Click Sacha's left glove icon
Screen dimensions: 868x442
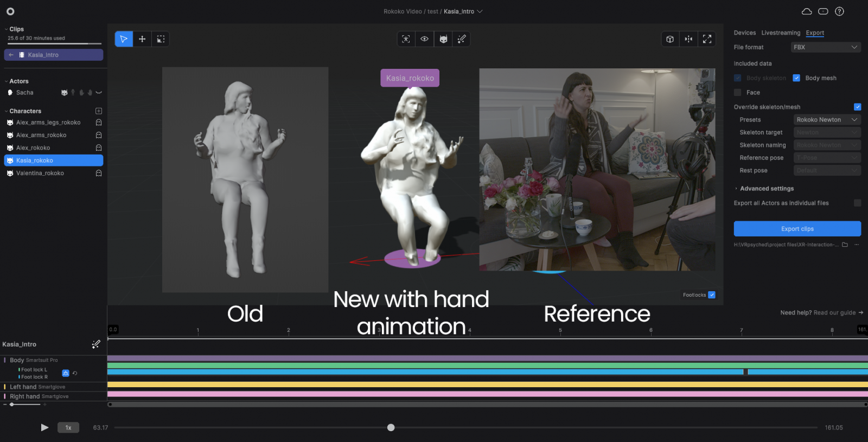[81, 93]
